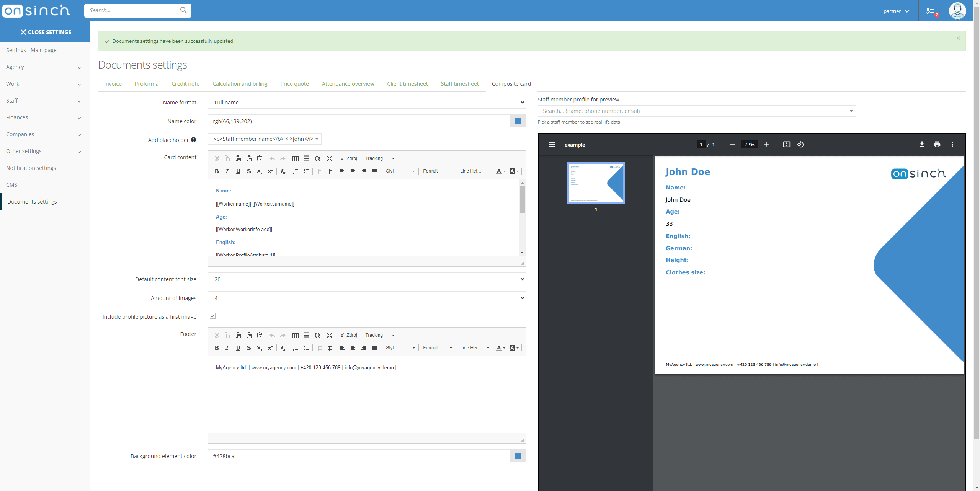
Task: Click the Background element color swatch
Action: (518, 456)
